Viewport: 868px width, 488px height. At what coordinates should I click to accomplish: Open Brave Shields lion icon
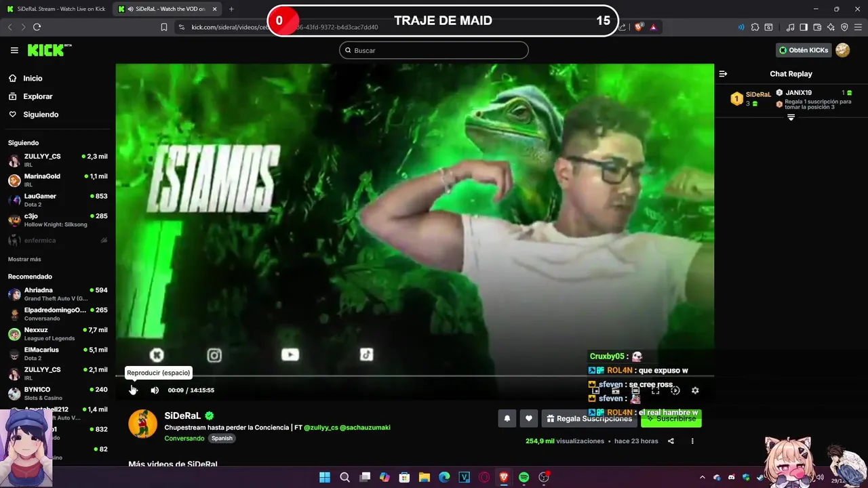(639, 27)
